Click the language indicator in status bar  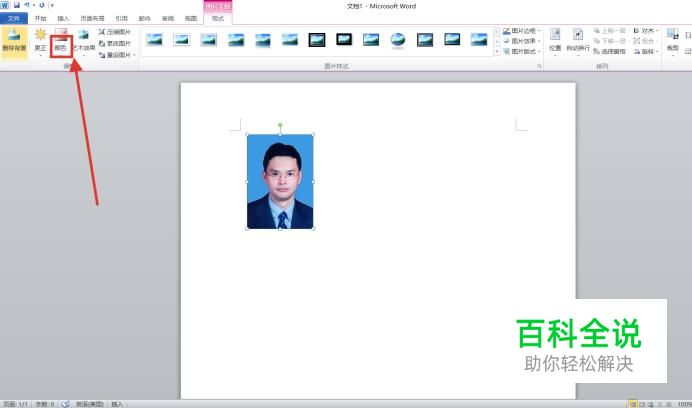coord(90,404)
